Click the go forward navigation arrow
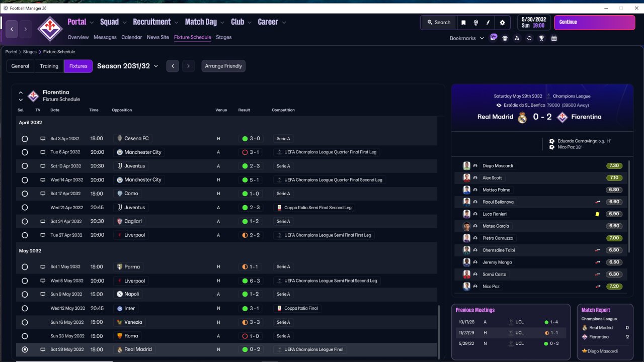 (x=26, y=29)
